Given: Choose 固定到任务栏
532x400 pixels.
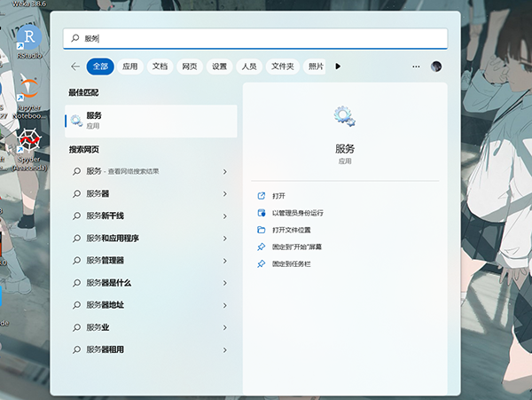Looking at the screenshot, I should coord(292,264).
